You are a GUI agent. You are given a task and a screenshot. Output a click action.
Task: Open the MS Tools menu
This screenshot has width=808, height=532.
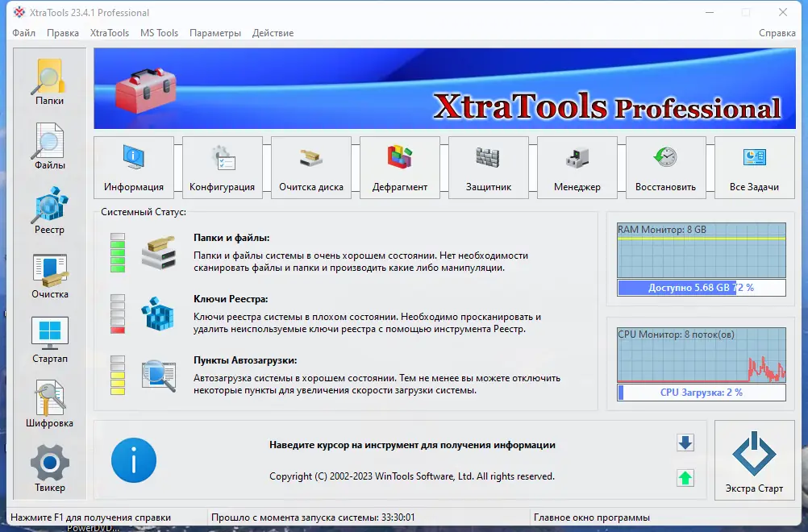(159, 33)
